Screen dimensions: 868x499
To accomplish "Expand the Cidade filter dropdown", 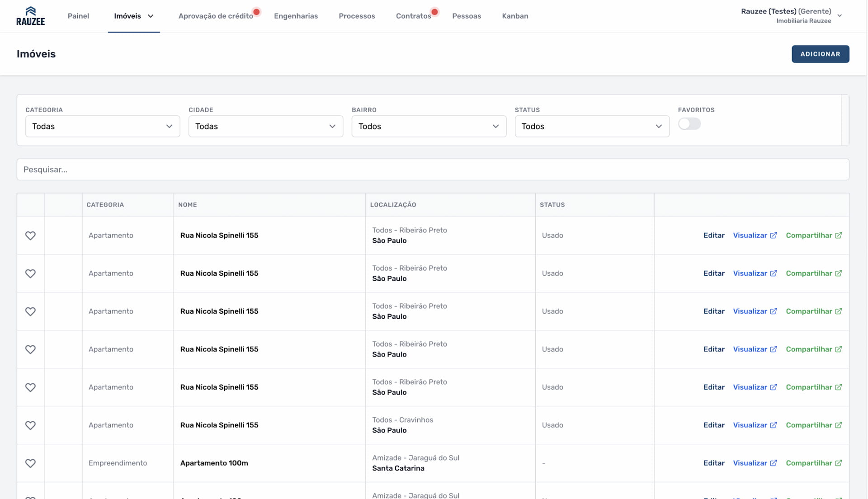I will pyautogui.click(x=265, y=127).
